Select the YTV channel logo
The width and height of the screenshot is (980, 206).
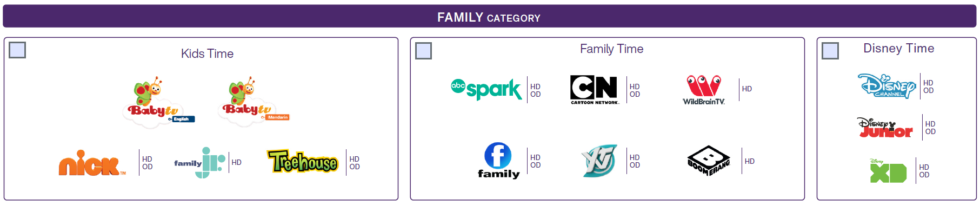599,161
